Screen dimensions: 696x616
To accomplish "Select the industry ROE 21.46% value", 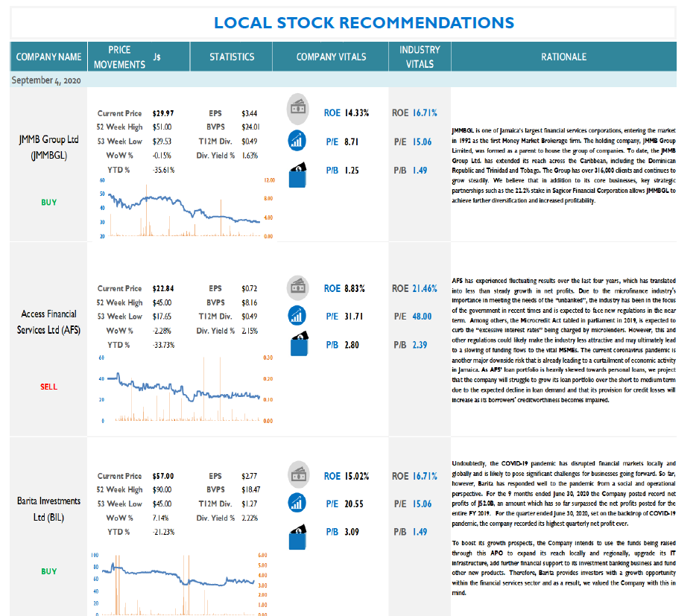I will pos(425,288).
